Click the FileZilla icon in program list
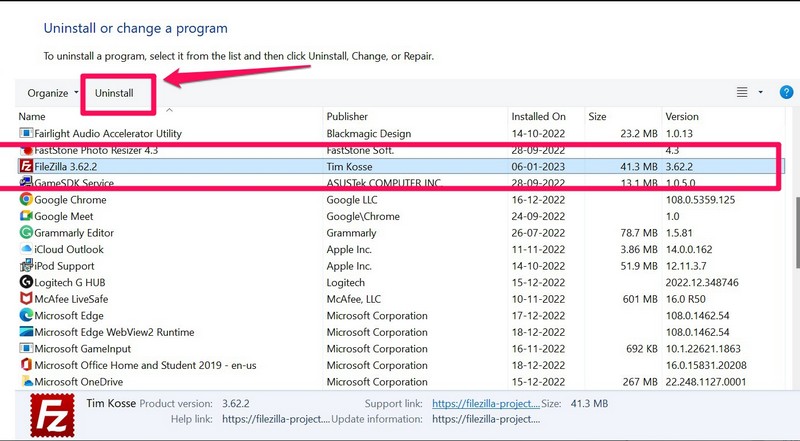The width and height of the screenshot is (800, 441). click(26, 166)
